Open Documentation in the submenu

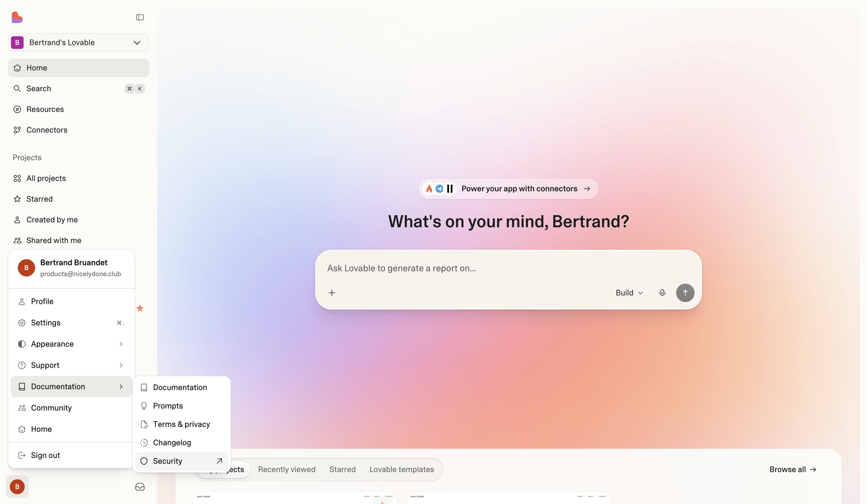point(181,387)
